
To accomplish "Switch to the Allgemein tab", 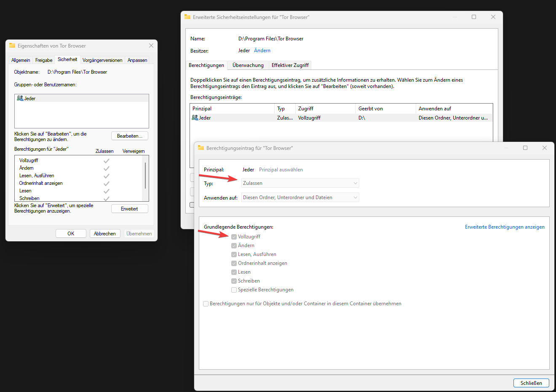I will (x=21, y=60).
